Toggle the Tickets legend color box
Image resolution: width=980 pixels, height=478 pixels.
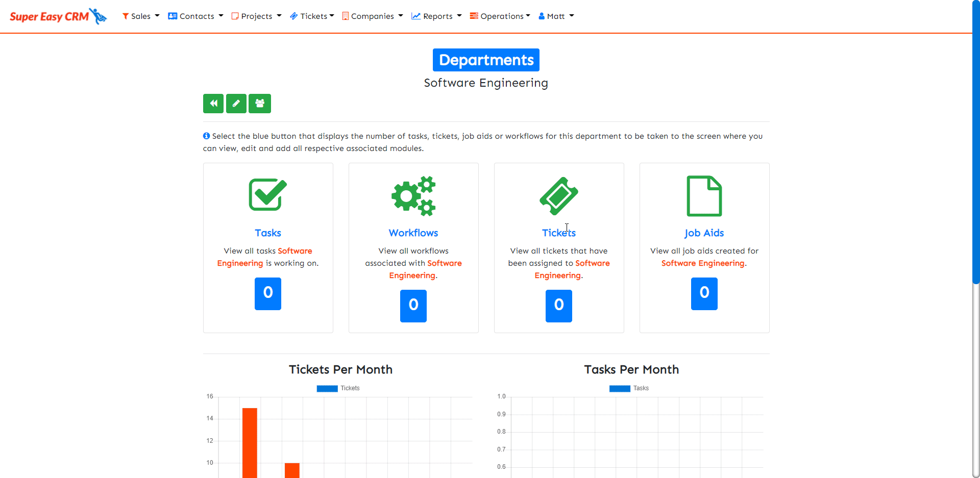point(327,389)
